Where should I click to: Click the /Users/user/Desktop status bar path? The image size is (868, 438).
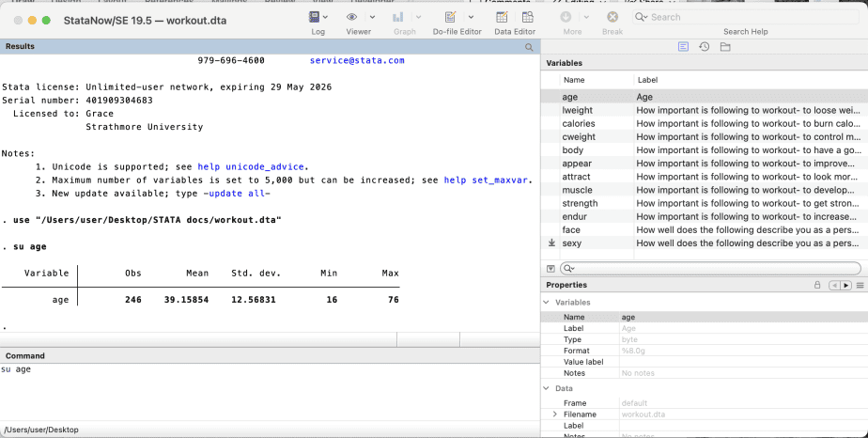click(x=41, y=430)
